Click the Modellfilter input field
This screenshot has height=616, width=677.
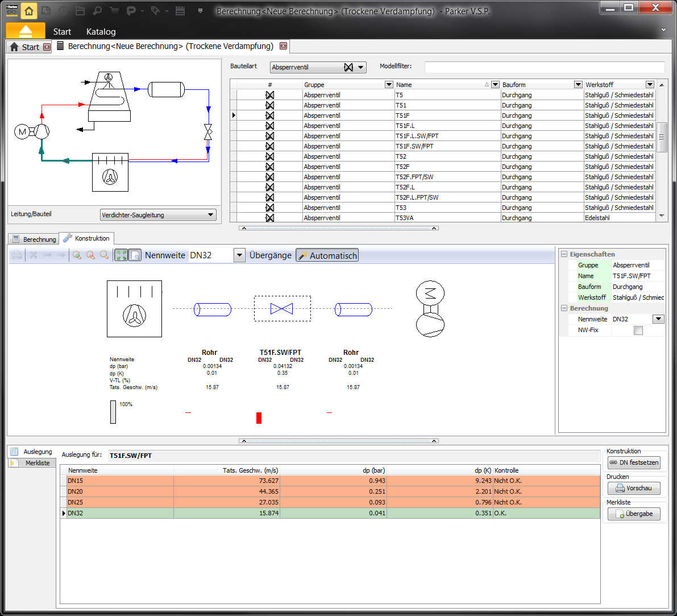click(x=544, y=67)
